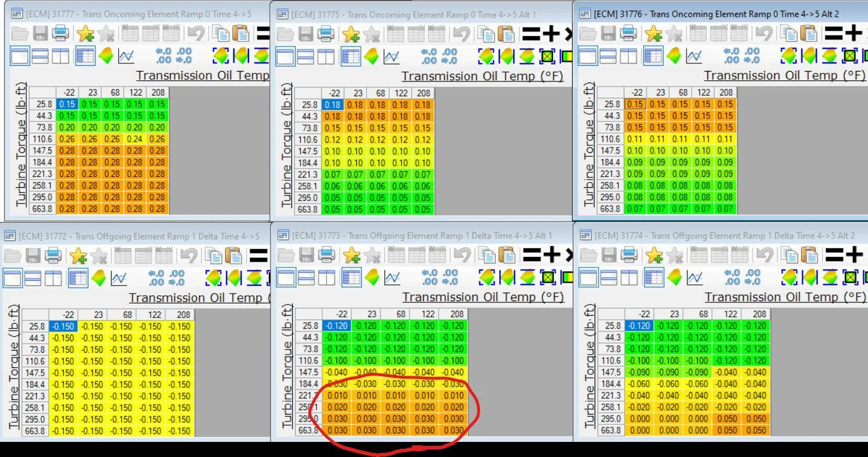Screen dimensions: 868x457
Task: Paste icon in the 31776 Alt 2 window
Action: click(x=808, y=34)
